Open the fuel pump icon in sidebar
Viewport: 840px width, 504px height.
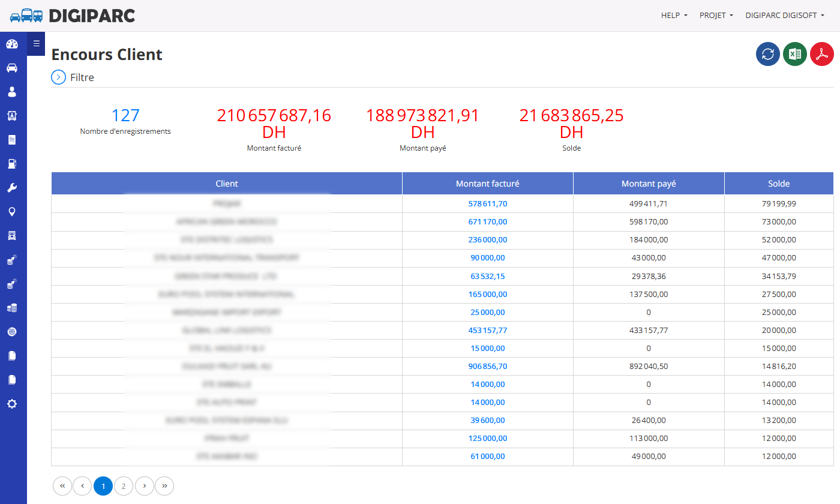[x=12, y=164]
